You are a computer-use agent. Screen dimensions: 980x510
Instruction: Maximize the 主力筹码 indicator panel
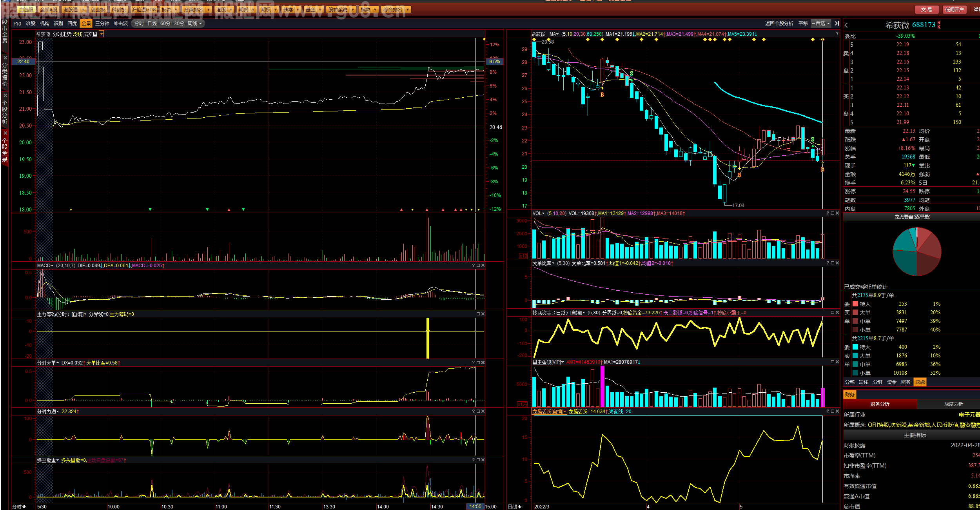click(x=478, y=314)
